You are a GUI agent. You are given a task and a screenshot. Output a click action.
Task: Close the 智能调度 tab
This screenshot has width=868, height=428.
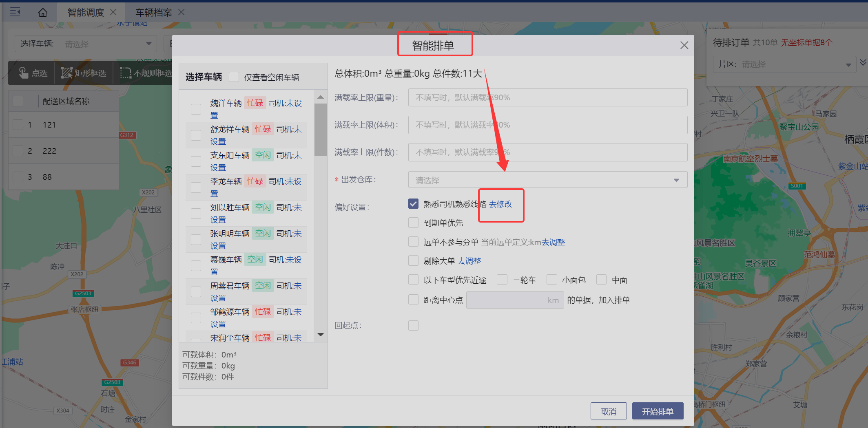pyautogui.click(x=113, y=12)
